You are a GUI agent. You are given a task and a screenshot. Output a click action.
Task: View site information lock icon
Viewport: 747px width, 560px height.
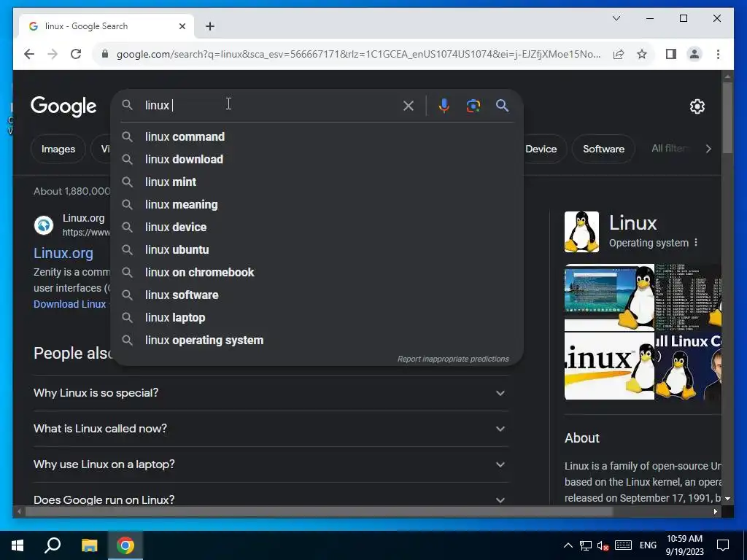[105, 54]
